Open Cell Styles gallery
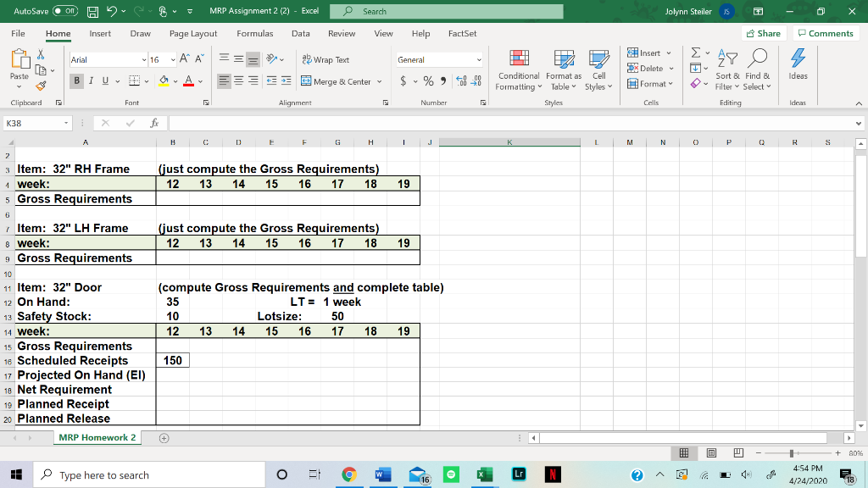Screen dimensions: 868x488 pyautogui.click(x=598, y=70)
